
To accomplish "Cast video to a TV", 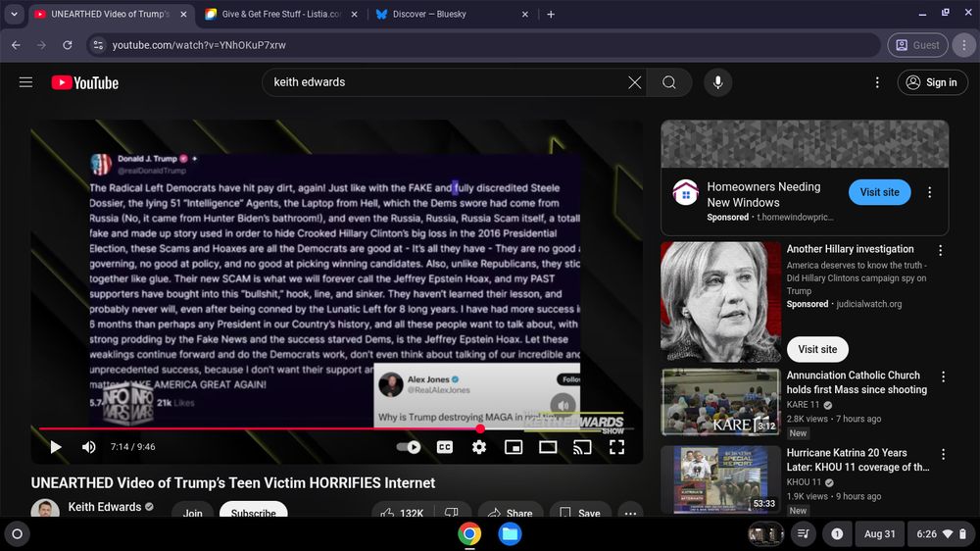I will click(x=582, y=446).
